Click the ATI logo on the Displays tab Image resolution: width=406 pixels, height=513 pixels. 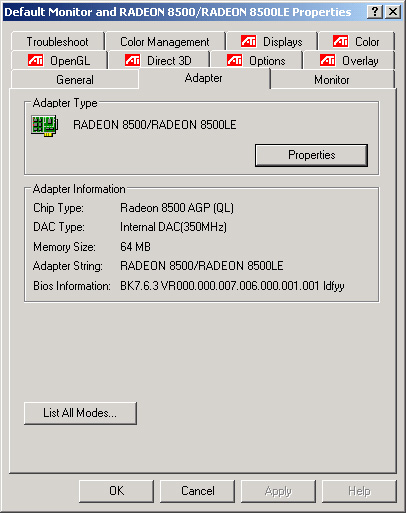[x=249, y=41]
